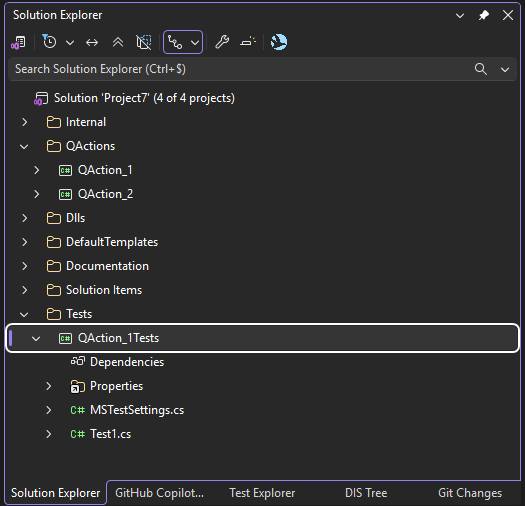Click Preview Selected Items icon
Screen dimensions: 525x506
[x=248, y=42]
